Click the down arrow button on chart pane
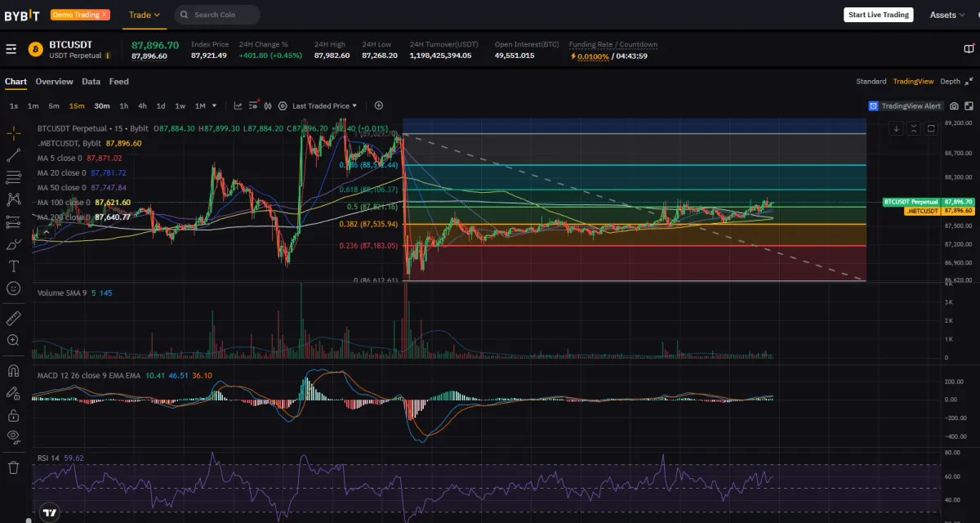980x523 pixels. click(897, 128)
